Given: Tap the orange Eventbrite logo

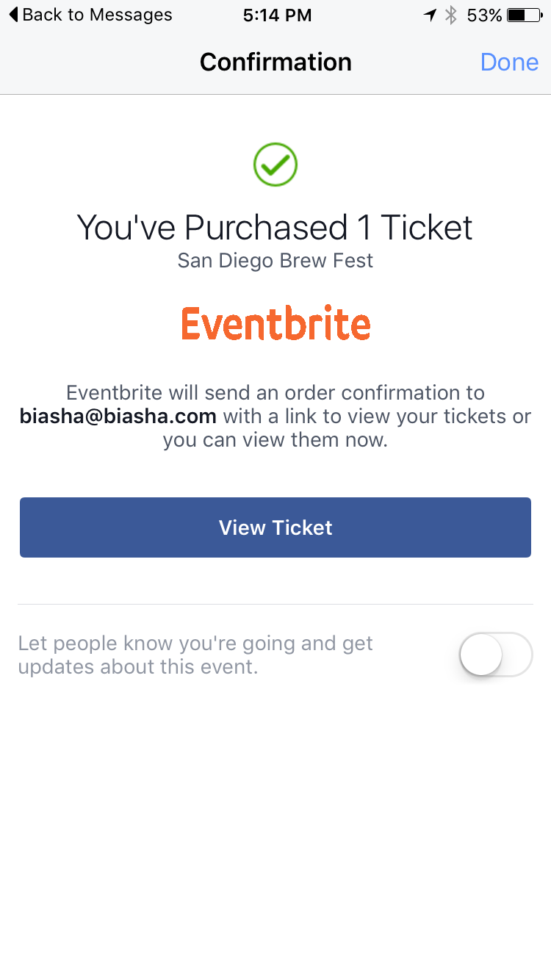Looking at the screenshot, I should pos(275,324).
